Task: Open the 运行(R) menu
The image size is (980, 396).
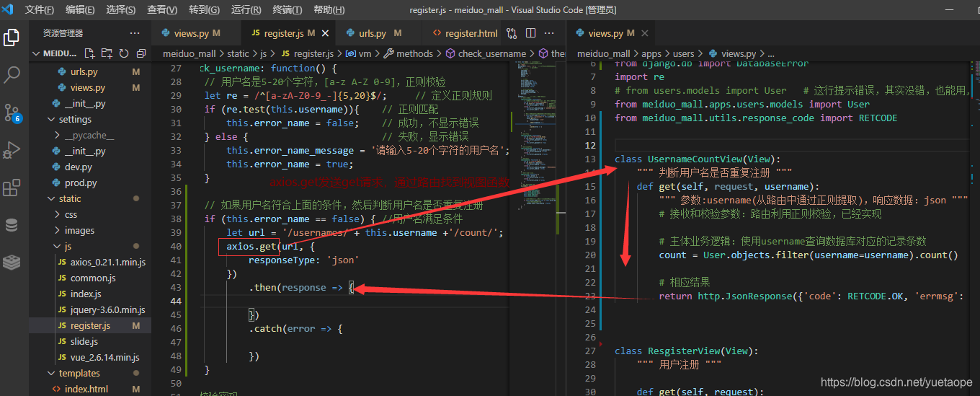Action: [x=246, y=10]
